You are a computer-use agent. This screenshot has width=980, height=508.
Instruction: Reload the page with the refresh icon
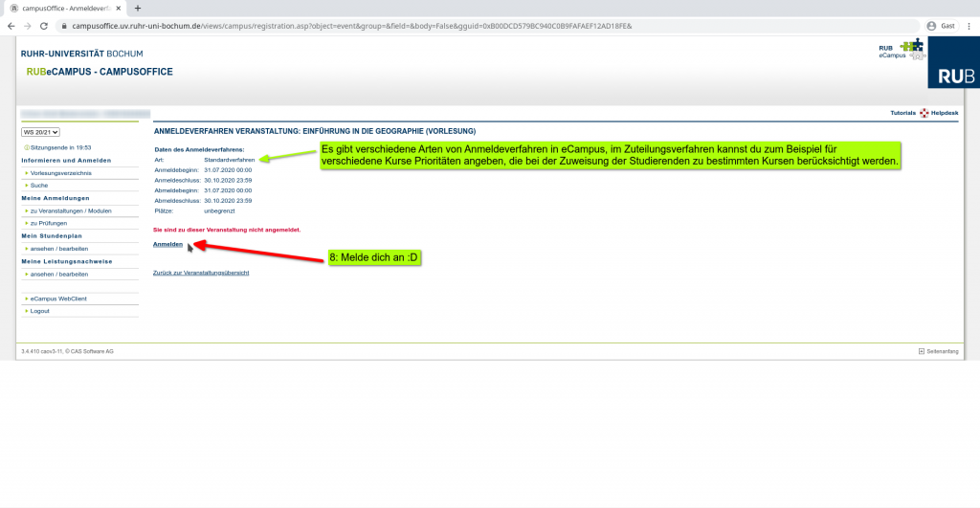51,26
